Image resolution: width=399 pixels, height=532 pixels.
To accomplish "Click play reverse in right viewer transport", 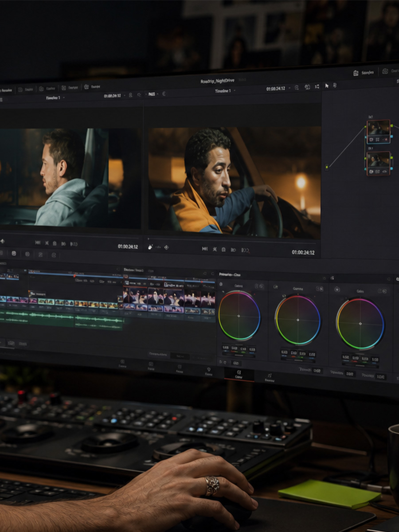I will point(215,249).
